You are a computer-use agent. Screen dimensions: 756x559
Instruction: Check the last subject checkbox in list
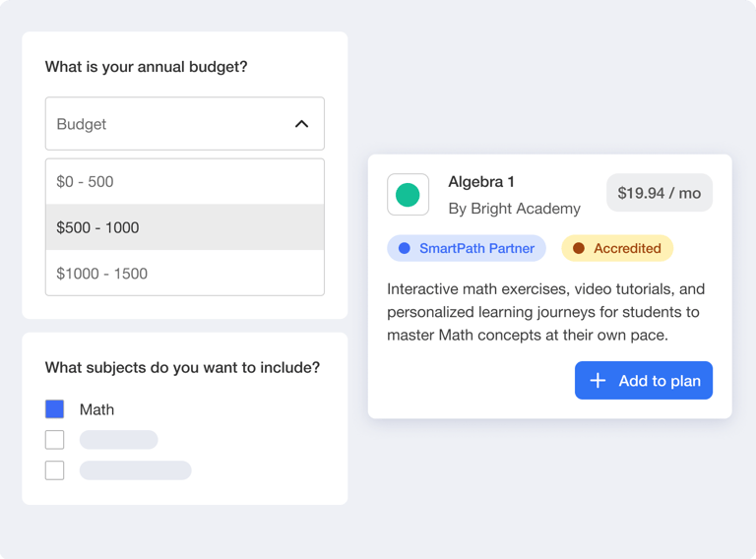pyautogui.click(x=54, y=470)
